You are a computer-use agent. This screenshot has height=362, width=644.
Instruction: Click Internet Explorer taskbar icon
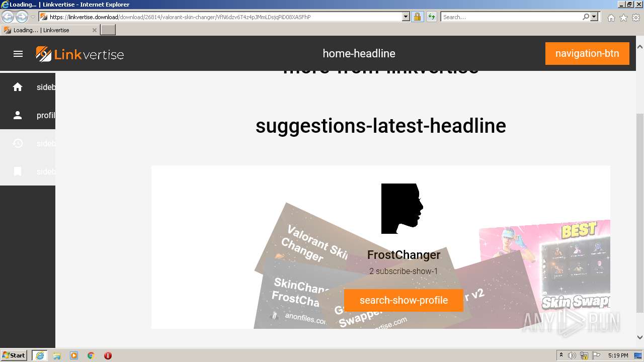(40, 355)
